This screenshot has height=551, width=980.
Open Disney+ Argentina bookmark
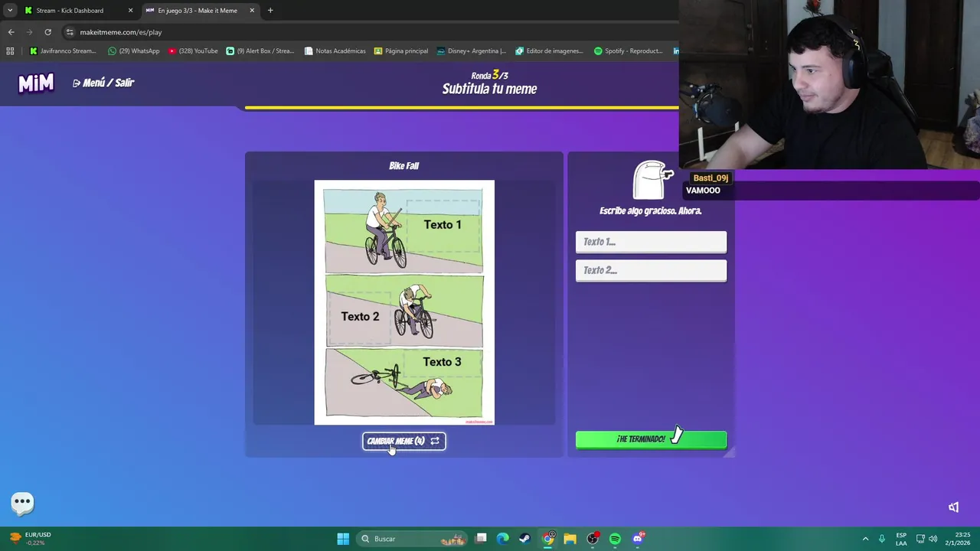(472, 51)
